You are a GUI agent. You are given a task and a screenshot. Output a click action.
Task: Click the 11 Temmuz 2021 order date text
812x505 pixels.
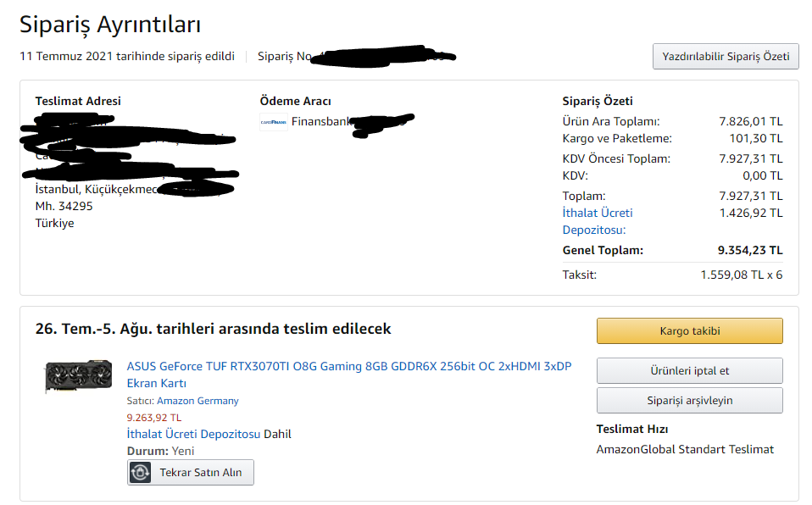[127, 57]
